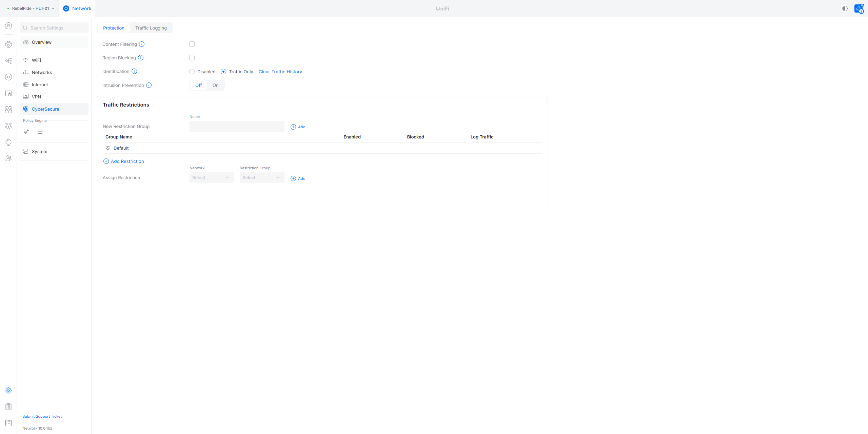Turn Intrusion Prevention On
This screenshot has width=868, height=434.
pos(215,85)
